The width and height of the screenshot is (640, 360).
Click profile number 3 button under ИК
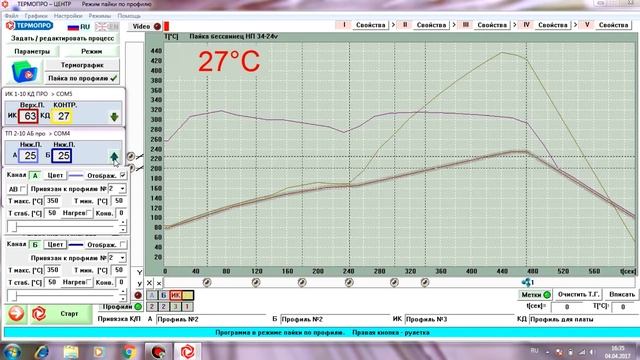(176, 306)
